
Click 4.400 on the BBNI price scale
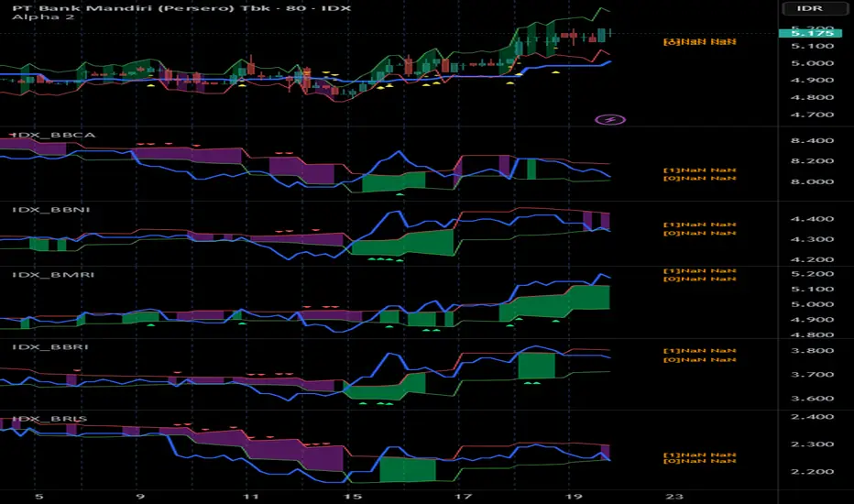point(812,219)
